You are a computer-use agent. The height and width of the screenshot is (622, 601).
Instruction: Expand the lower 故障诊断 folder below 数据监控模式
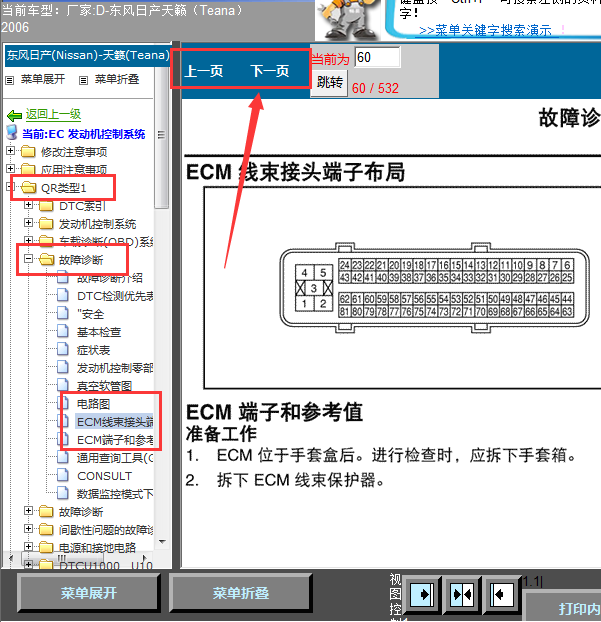click(x=29, y=511)
